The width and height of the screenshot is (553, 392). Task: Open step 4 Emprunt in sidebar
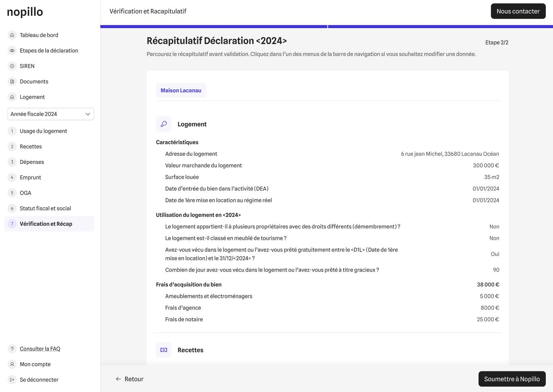coord(30,177)
